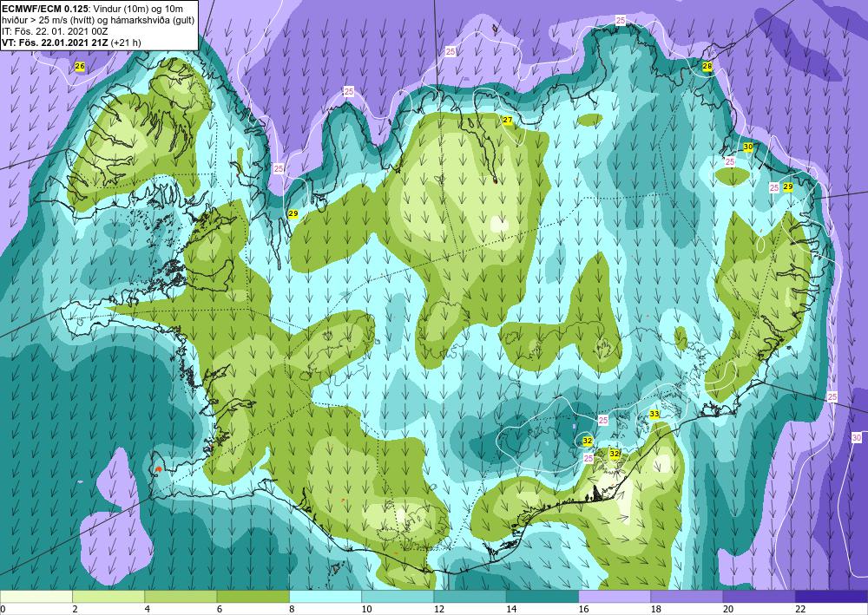Pick the 20–22 m/s violet legend swatch

tap(759, 597)
